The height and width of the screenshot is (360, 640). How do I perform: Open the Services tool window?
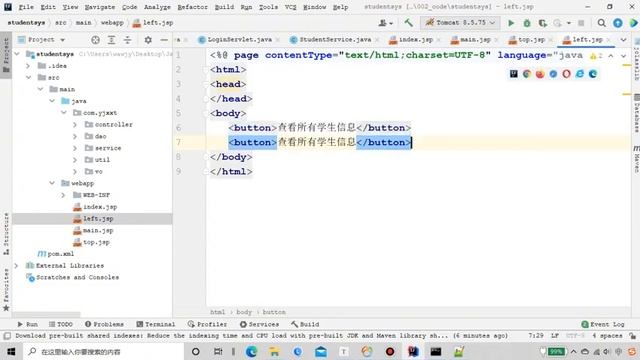click(259, 324)
